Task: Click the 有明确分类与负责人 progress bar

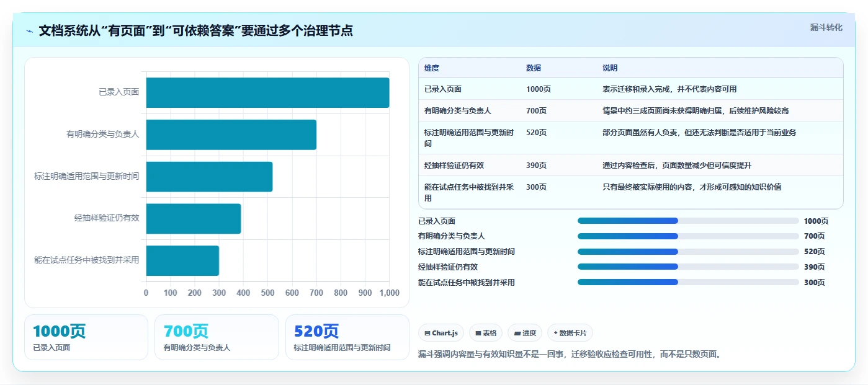Action: [688, 236]
